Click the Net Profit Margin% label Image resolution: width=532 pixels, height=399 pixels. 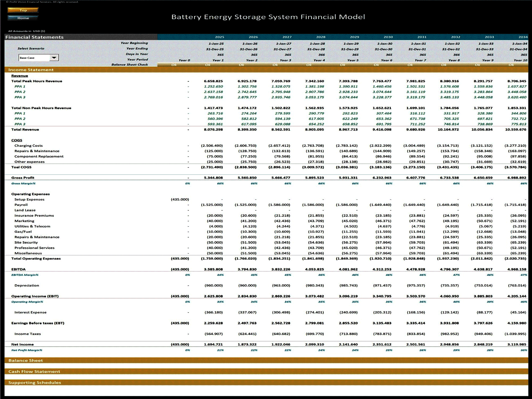[27, 350]
